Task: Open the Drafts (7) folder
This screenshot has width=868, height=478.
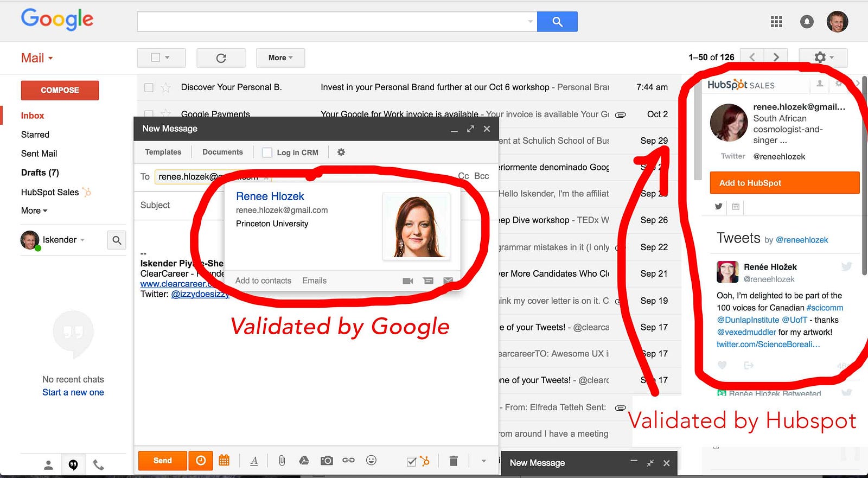Action: pyautogui.click(x=40, y=173)
